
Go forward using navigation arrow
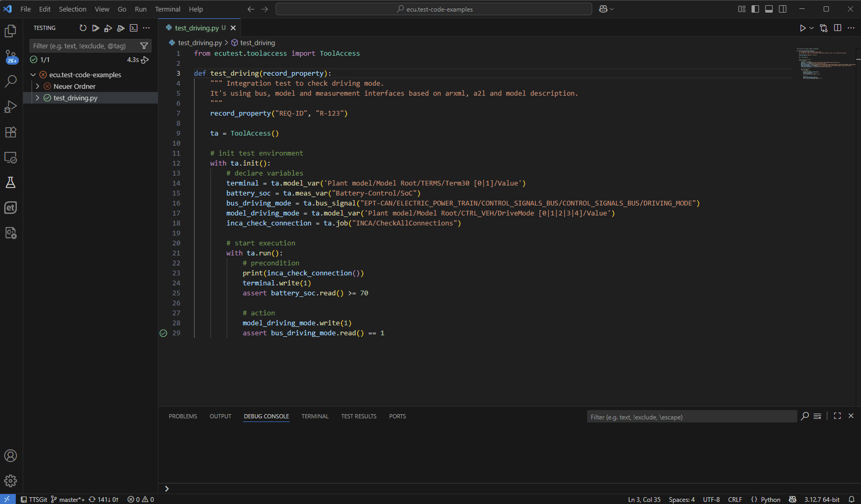tap(265, 9)
